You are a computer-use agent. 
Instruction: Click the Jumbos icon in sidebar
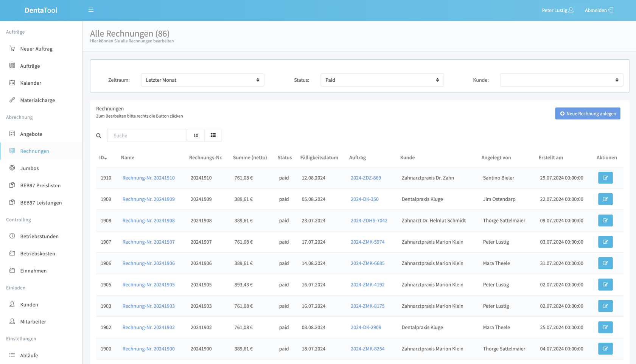(x=12, y=168)
